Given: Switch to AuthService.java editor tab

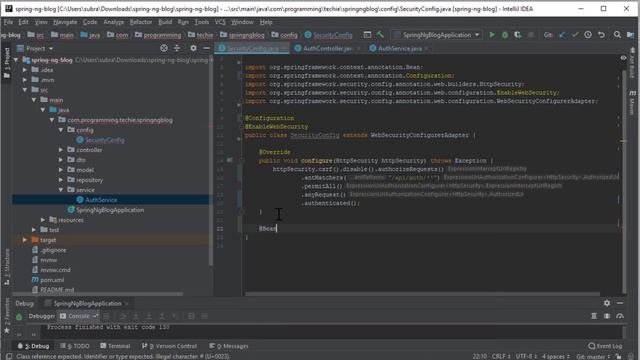Looking at the screenshot, I should tap(400, 48).
